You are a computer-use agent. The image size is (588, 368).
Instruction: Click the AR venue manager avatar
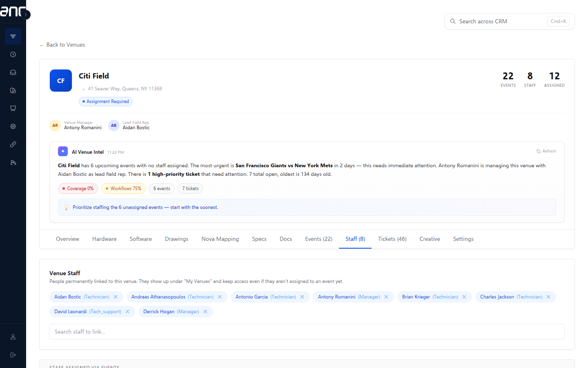coord(55,126)
